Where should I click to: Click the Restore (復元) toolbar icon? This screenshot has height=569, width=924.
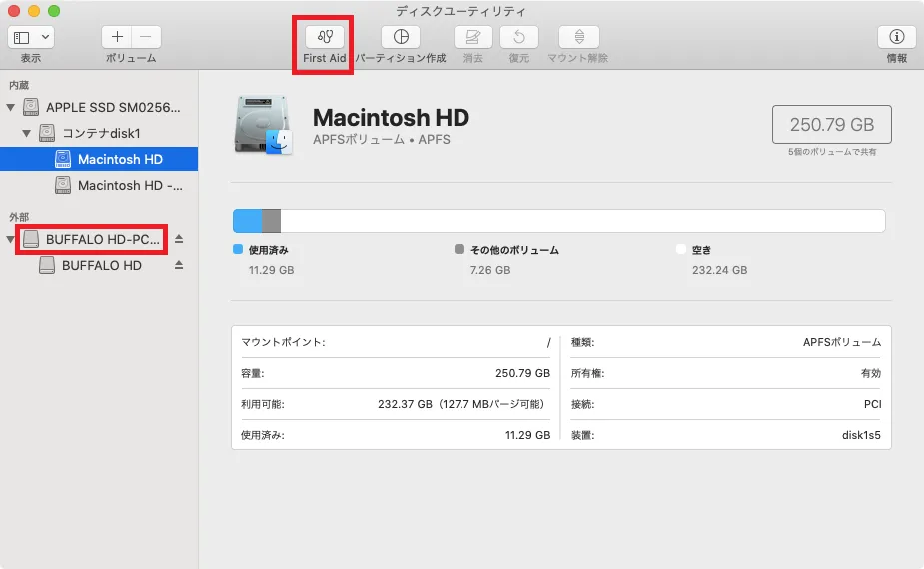pyautogui.click(x=519, y=37)
